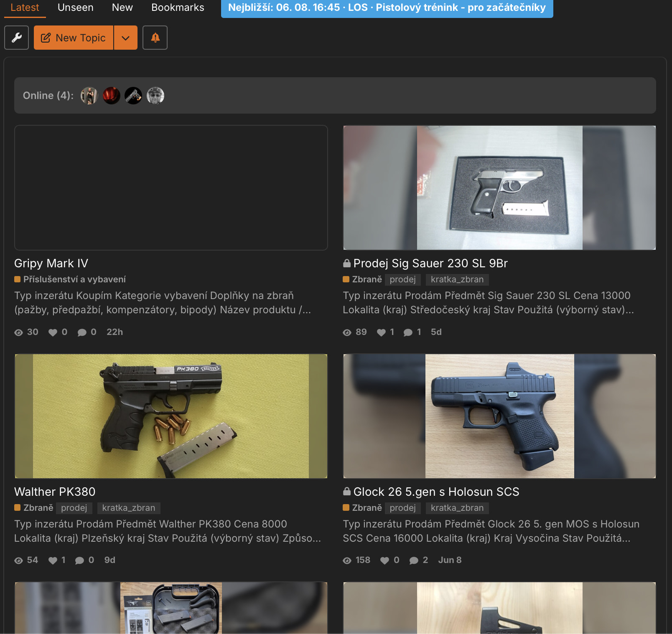This screenshot has height=634, width=672.
Task: Switch to the Unseen tab
Action: [x=76, y=8]
